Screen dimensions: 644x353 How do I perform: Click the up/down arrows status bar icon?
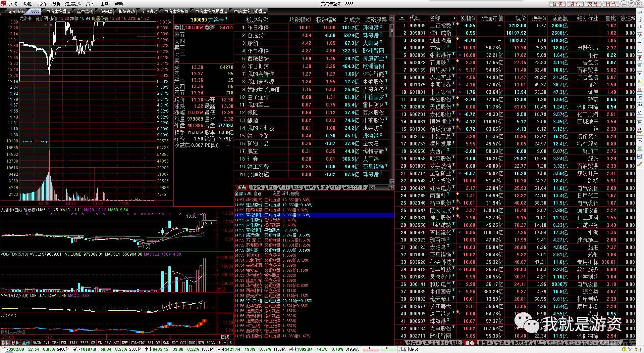click(x=636, y=349)
